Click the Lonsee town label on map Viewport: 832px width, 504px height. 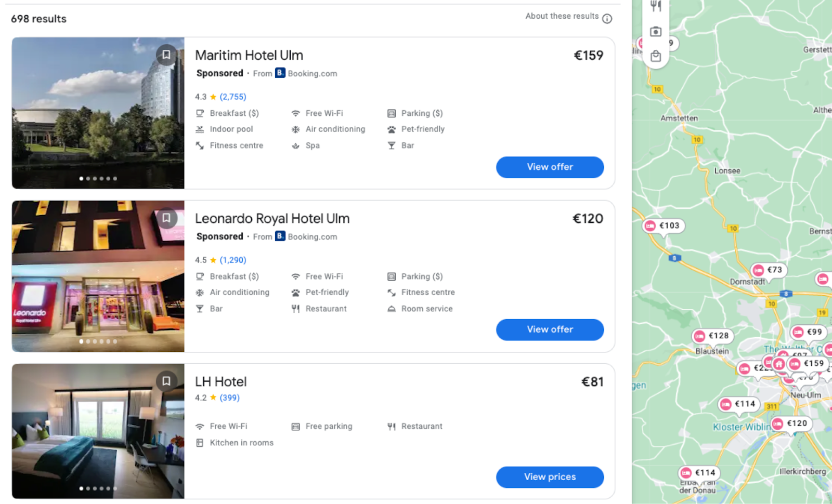click(727, 170)
